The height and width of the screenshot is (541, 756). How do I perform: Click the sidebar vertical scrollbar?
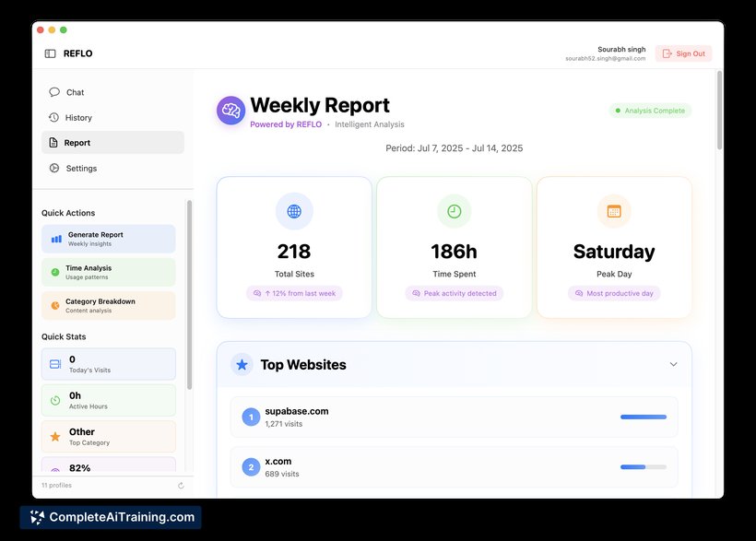point(190,294)
